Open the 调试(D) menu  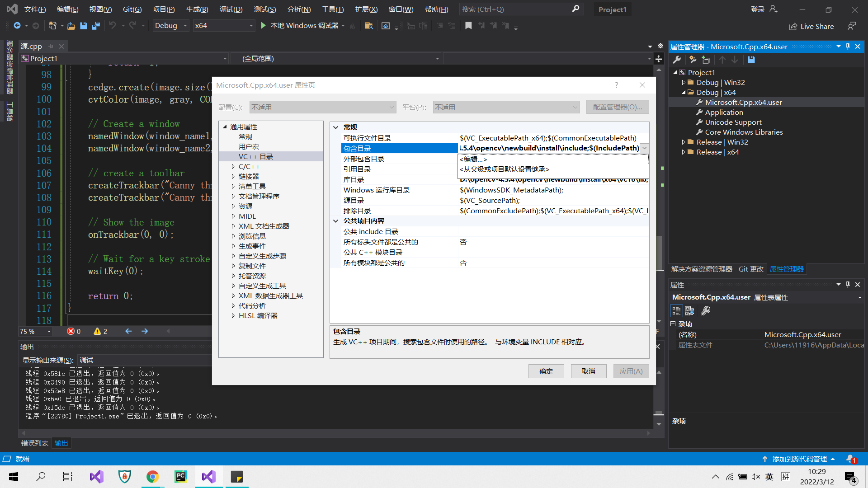(231, 9)
